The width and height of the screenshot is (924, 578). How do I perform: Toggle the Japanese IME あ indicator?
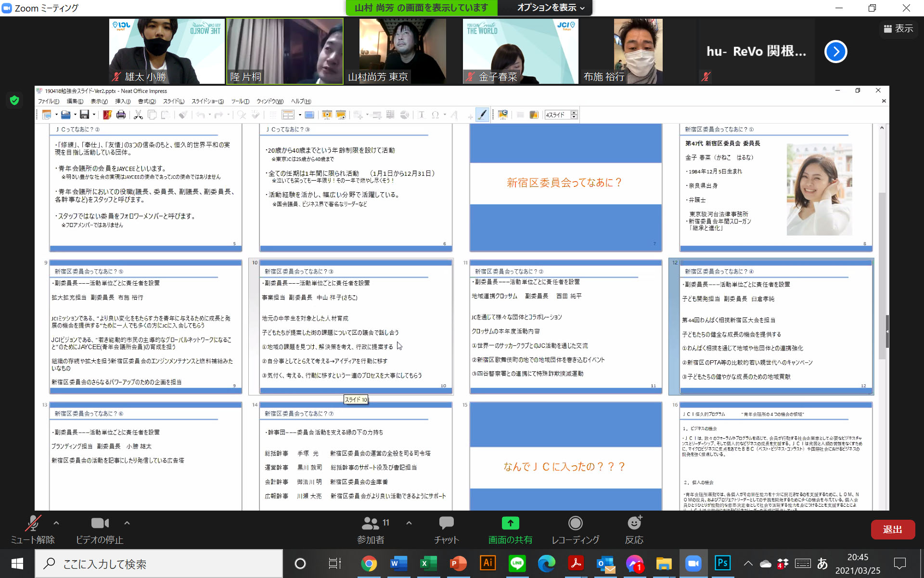coord(822,563)
